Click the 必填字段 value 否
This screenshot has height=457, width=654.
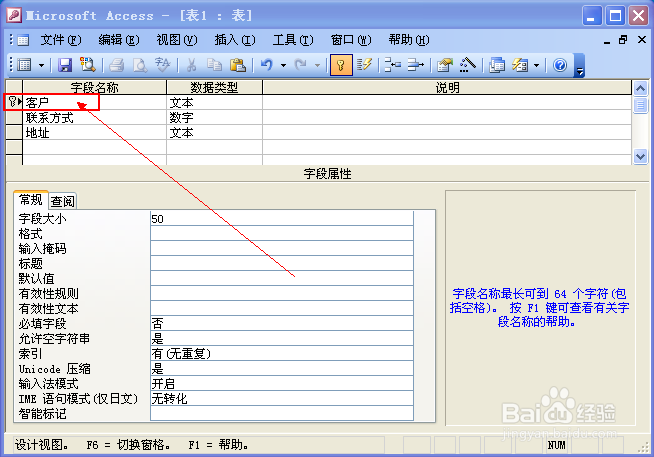[x=282, y=324]
